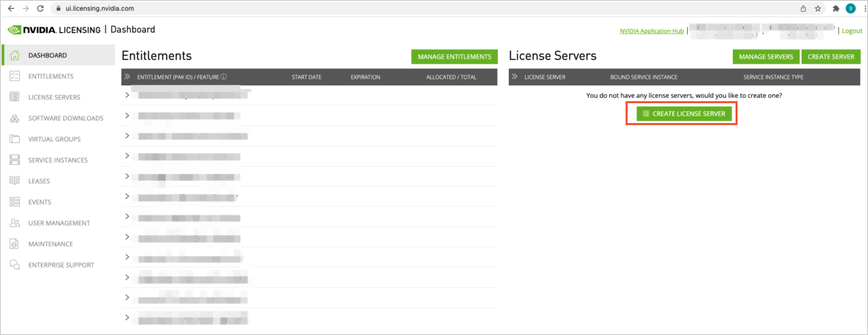
Task: Click browser forward arrow
Action: click(26, 8)
